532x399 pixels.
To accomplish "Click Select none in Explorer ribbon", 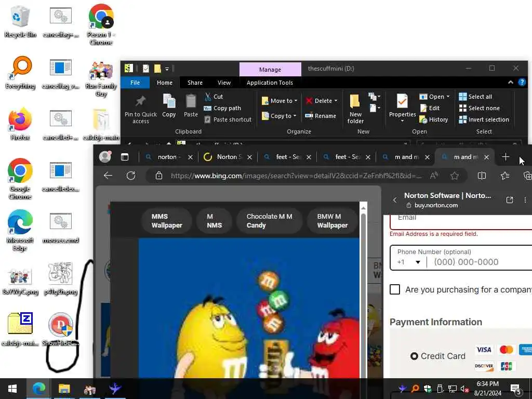I will click(480, 108).
